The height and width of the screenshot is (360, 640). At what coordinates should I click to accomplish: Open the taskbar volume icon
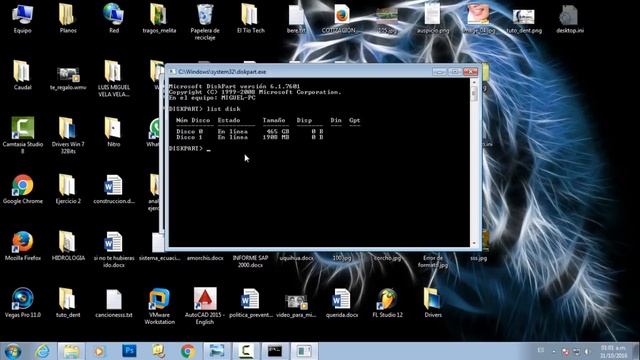tap(587, 351)
